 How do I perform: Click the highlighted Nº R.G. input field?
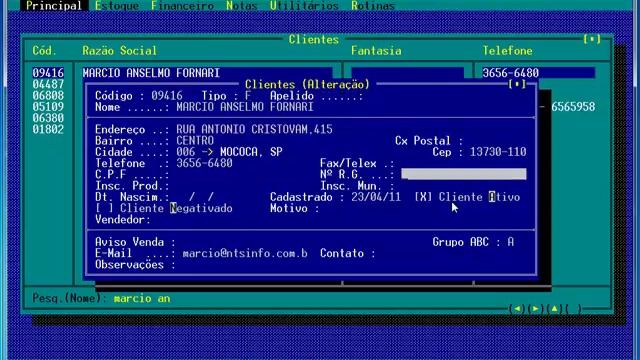(464, 174)
